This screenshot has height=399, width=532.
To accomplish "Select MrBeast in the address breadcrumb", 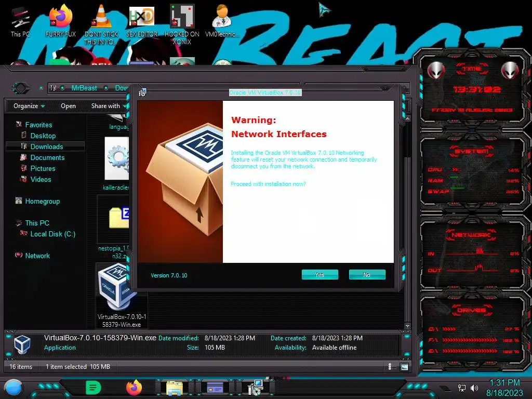I will (84, 88).
